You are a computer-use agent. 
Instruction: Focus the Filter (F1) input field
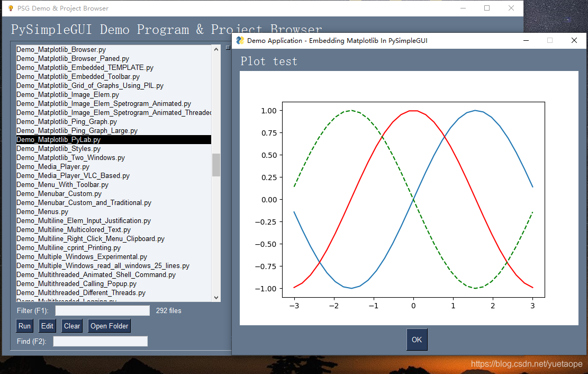[x=102, y=310]
